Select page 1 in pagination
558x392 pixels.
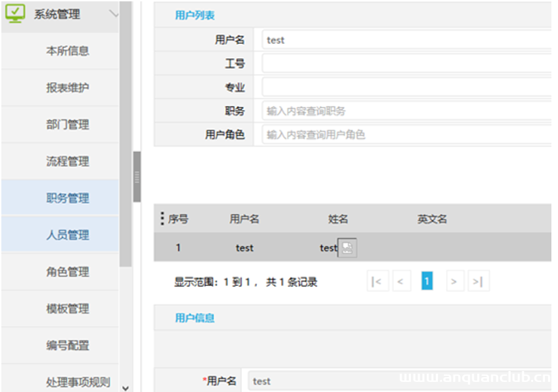[x=426, y=281]
